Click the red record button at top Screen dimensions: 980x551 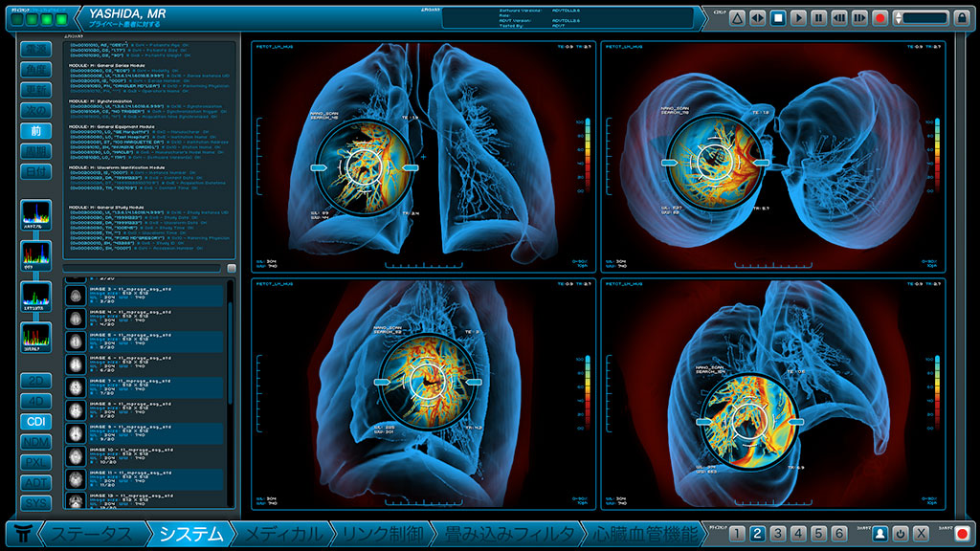coord(880,17)
